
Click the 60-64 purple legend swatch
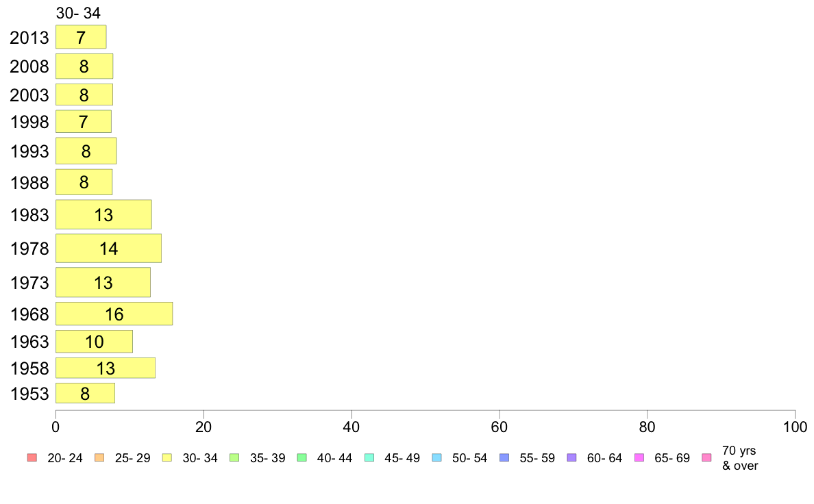point(572,457)
